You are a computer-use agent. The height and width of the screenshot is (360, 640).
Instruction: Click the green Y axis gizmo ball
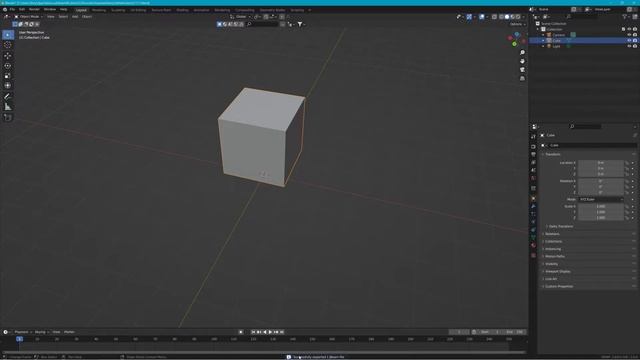point(514,44)
